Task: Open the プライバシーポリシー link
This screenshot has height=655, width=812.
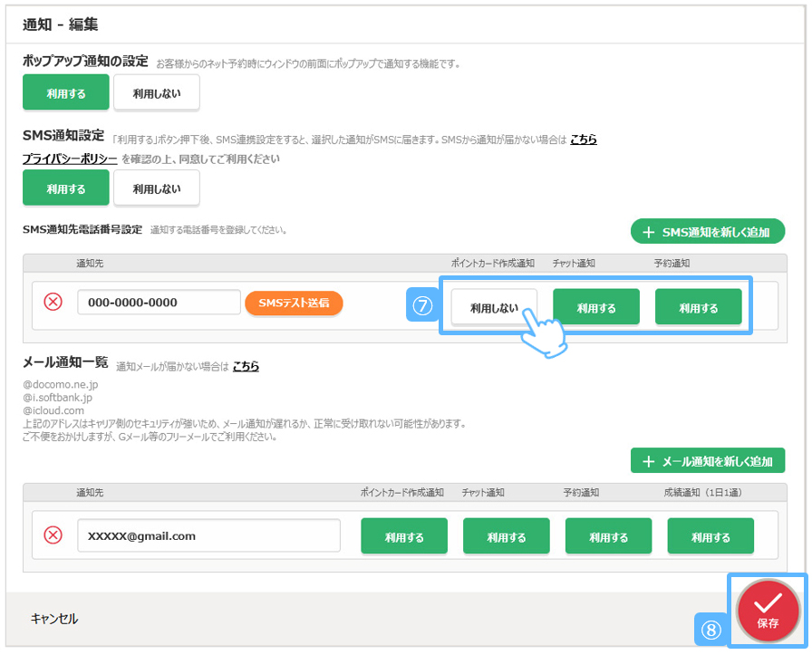Action: coord(70,159)
